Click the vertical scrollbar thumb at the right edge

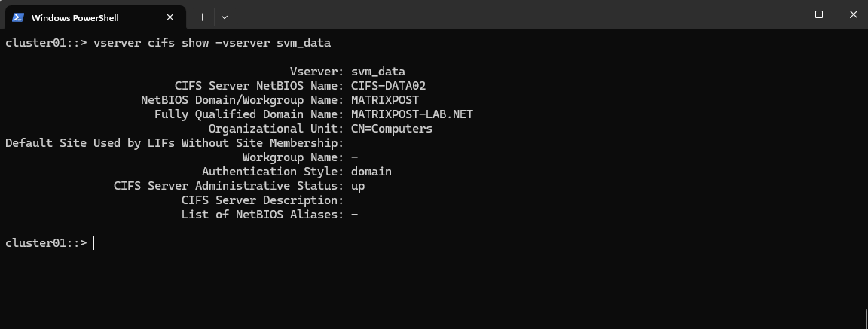(x=866, y=318)
